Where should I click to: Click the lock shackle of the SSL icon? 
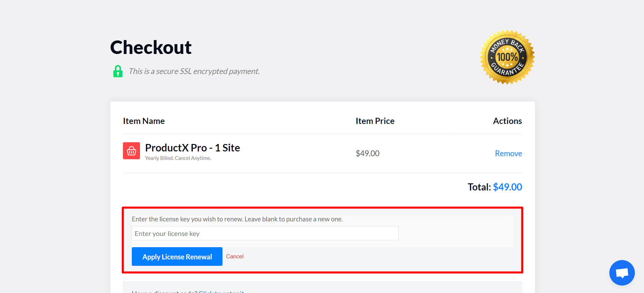118,67
